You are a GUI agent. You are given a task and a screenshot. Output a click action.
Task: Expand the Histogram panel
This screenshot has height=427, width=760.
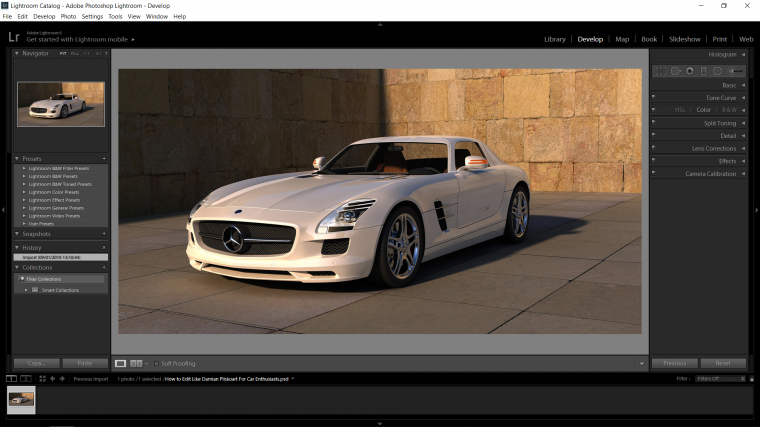pos(743,54)
